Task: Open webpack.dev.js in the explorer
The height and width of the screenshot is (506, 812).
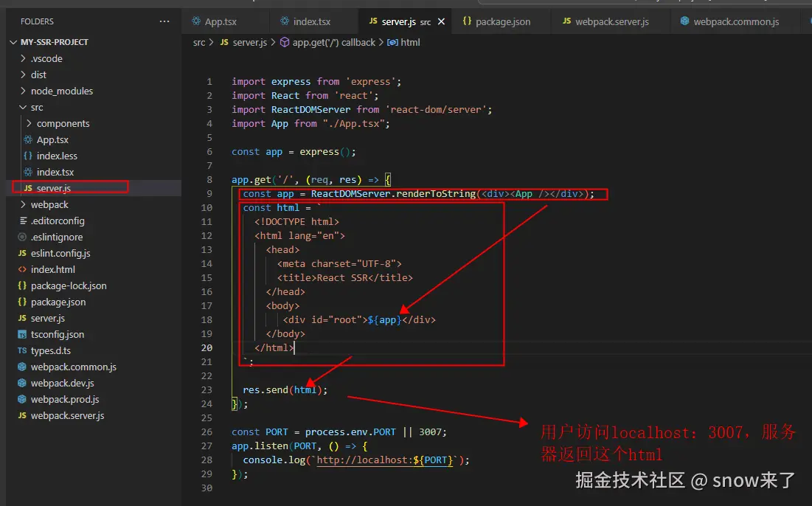Action: click(x=62, y=384)
